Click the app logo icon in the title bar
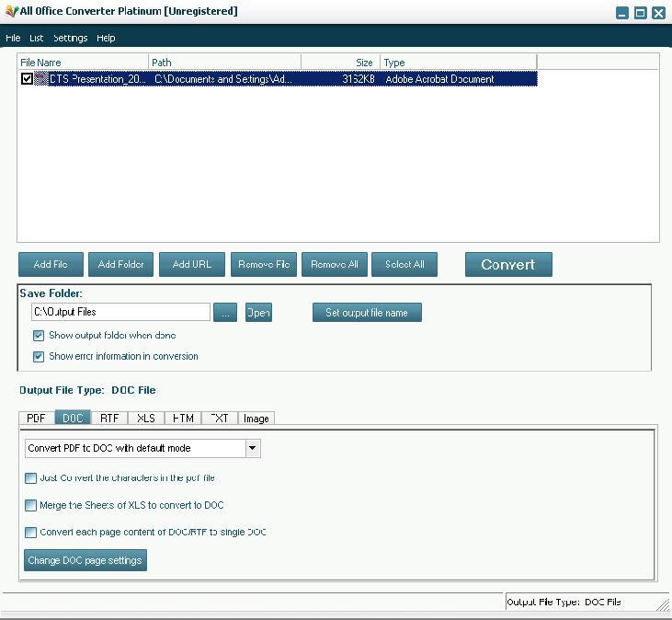672x620 pixels. (12, 11)
